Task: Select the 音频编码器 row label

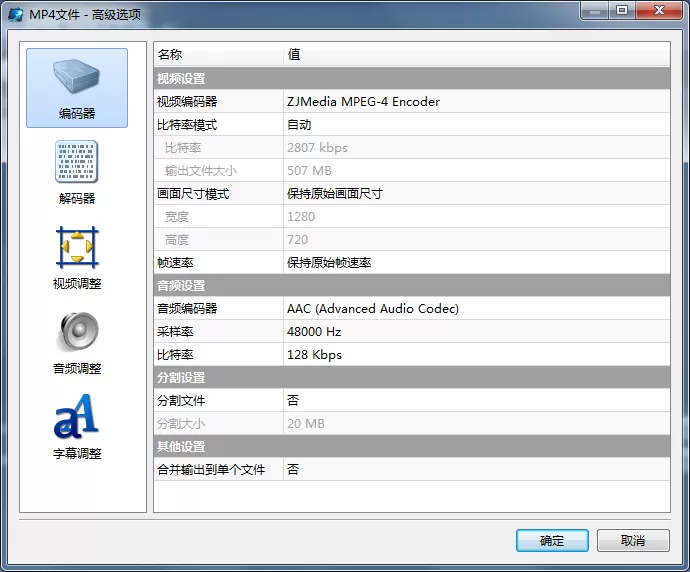Action: click(187, 308)
